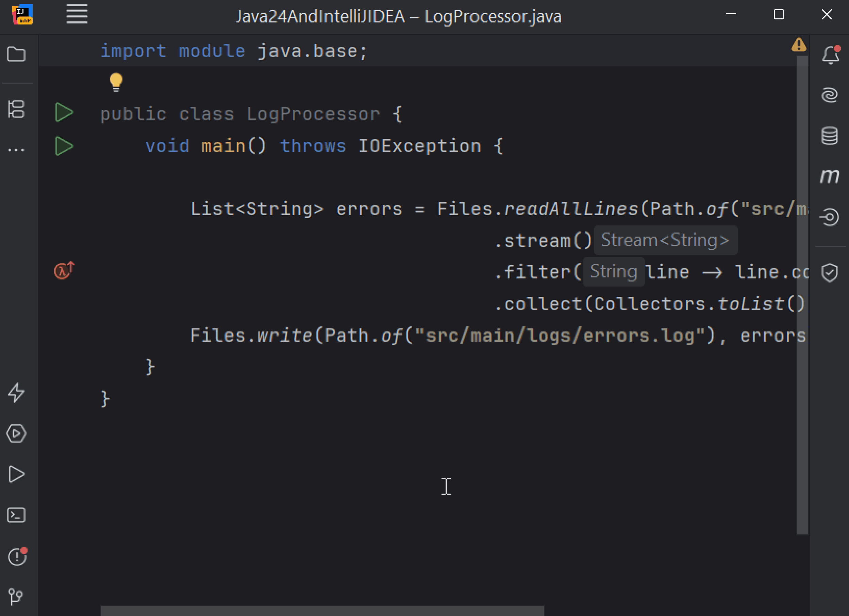Open the Git version control window

[16, 597]
